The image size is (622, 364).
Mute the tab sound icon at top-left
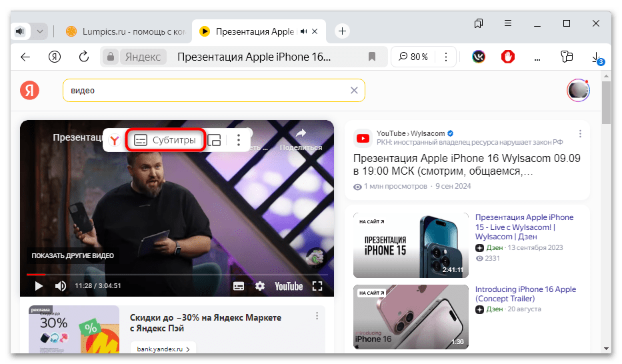click(x=20, y=31)
